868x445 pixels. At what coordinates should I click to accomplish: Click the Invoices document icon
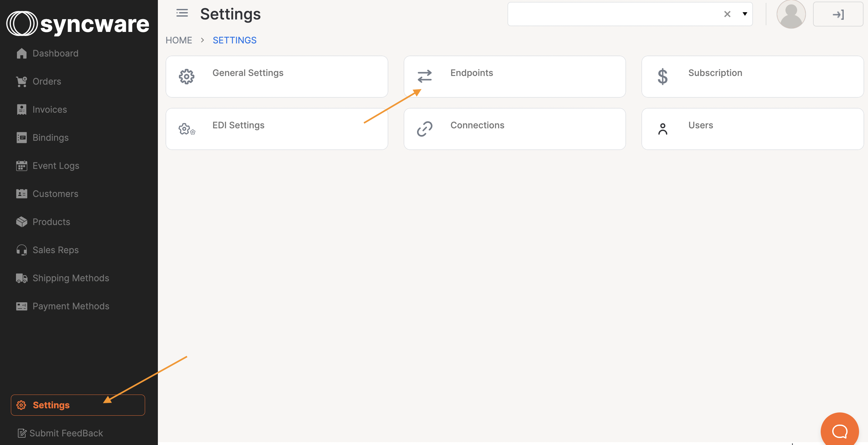tap(21, 109)
